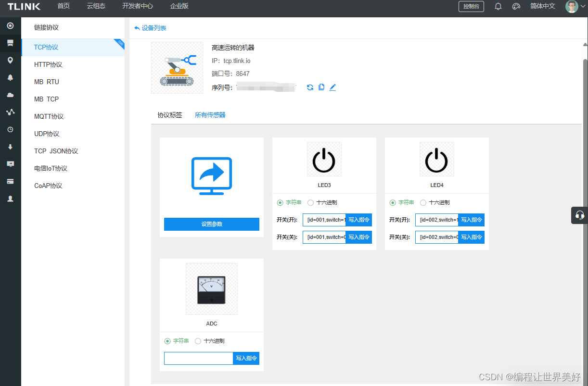This screenshot has height=386, width=588.
Task: Click the theme palette icon in top bar
Action: pyautogui.click(x=516, y=6)
